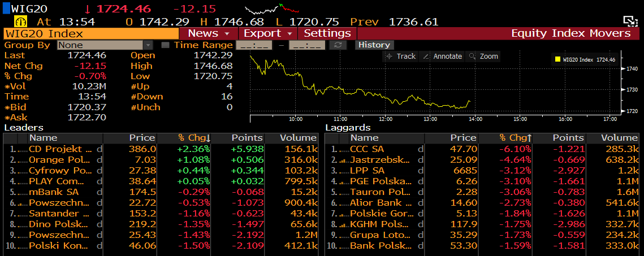Viewport: 644px width, 256px height.
Task: Click the red down arrow beside 1724.46
Action: coord(88,8)
